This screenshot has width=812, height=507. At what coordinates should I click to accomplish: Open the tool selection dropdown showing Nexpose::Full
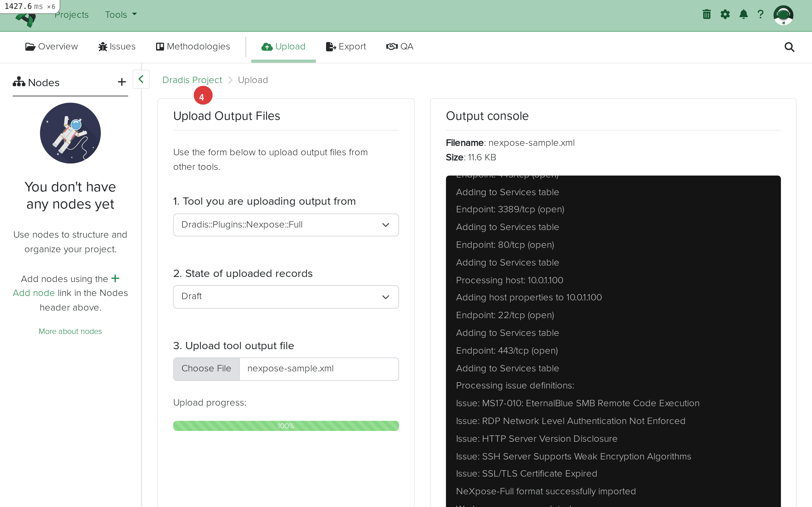tap(285, 225)
